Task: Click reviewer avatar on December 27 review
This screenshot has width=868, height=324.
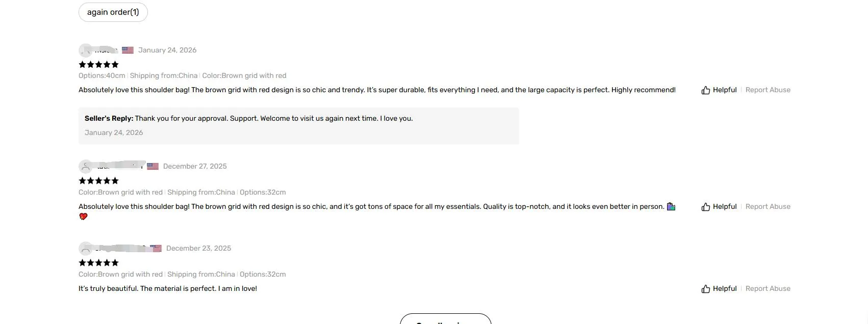Action: [85, 167]
